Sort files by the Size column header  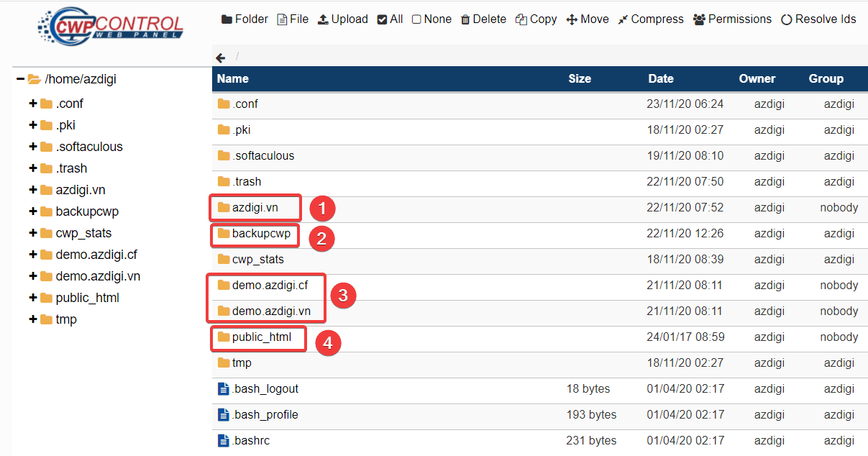click(580, 78)
